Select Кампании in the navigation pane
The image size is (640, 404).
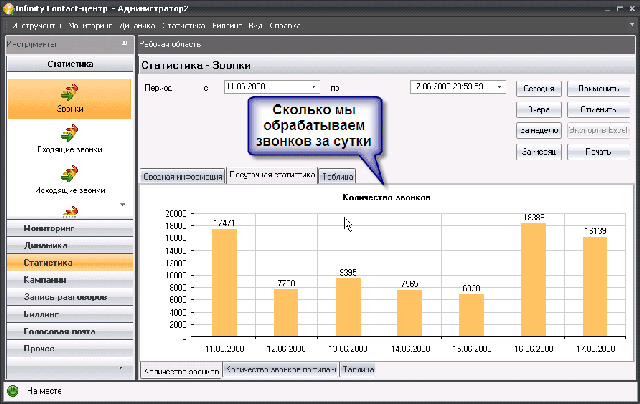tap(70, 280)
